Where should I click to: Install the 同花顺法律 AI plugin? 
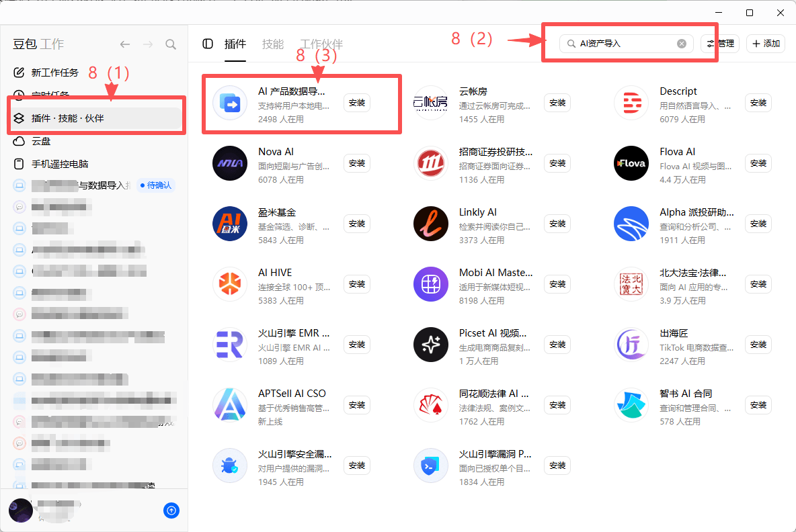pos(557,404)
